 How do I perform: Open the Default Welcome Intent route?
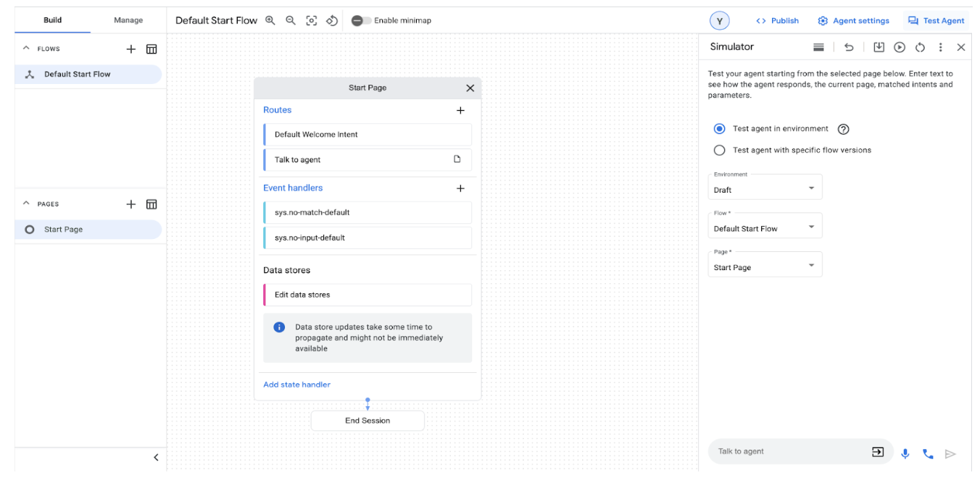tap(367, 135)
